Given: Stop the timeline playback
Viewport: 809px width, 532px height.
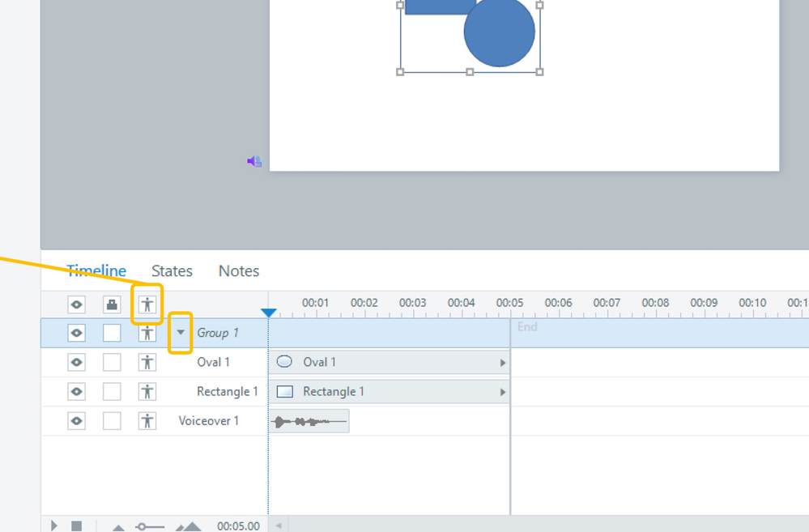Looking at the screenshot, I should tap(76, 526).
